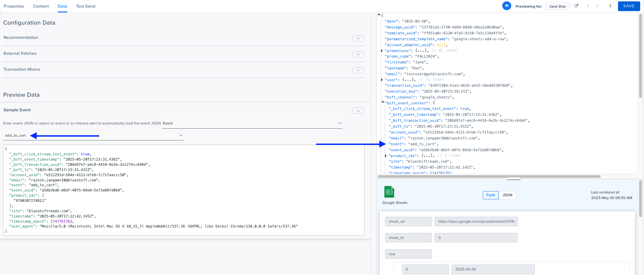Click the form preview vertical scrollbar

pyautogui.click(x=641, y=199)
